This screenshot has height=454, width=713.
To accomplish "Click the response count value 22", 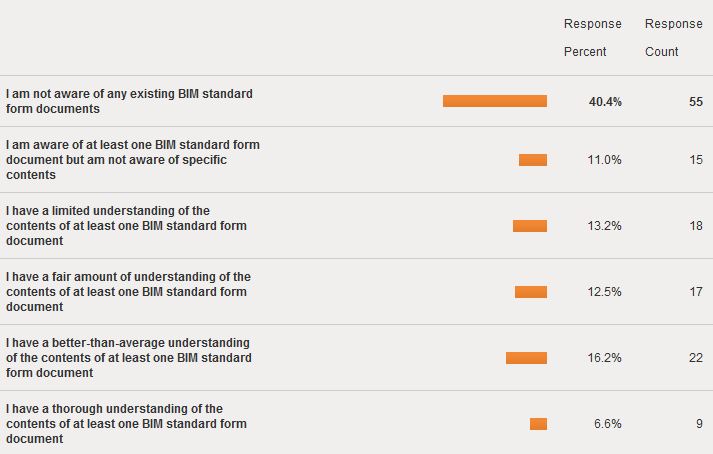I will [x=696, y=358].
